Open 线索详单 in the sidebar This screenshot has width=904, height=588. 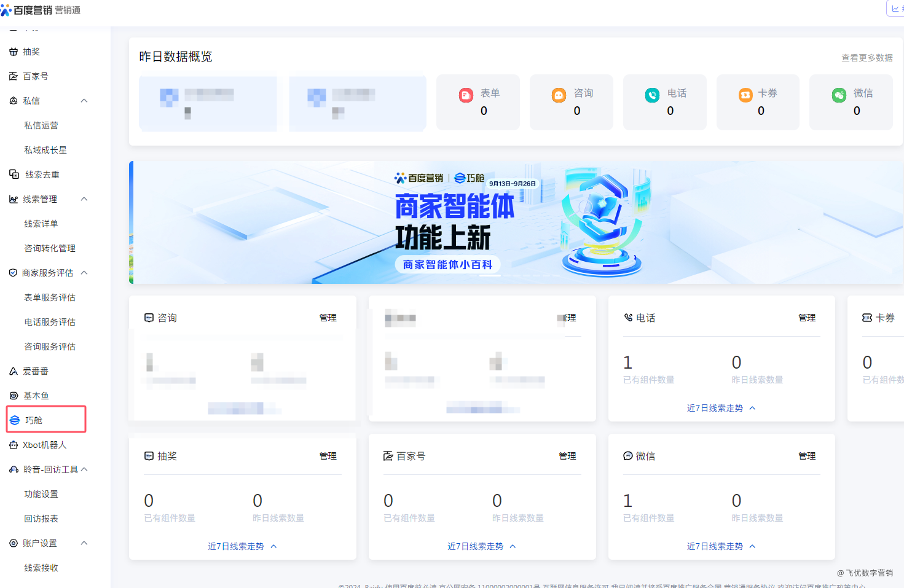pyautogui.click(x=41, y=224)
